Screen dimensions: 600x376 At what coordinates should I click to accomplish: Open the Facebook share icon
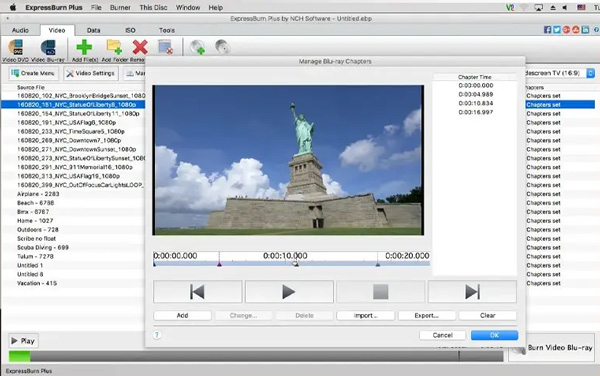548,30
